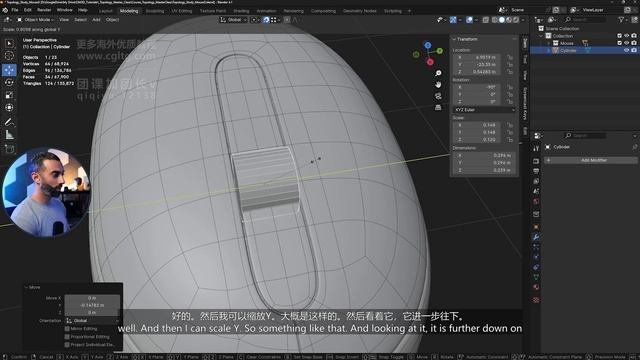The image size is (640, 360).
Task: Open the viewport Add menu
Action: [96, 20]
